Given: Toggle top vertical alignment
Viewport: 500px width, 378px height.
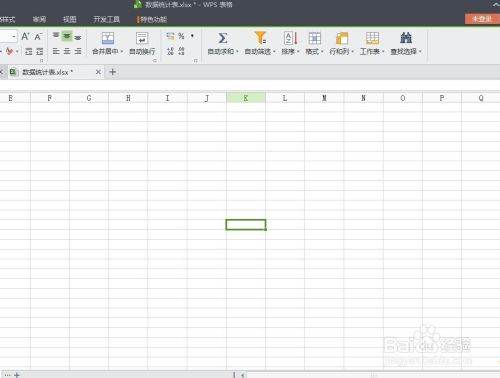Looking at the screenshot, I should [x=56, y=36].
